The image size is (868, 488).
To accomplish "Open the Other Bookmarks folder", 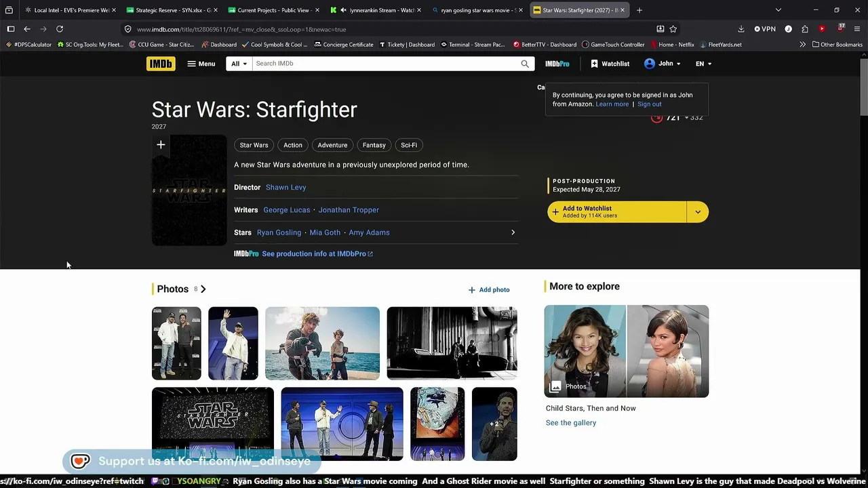I will [x=837, y=45].
